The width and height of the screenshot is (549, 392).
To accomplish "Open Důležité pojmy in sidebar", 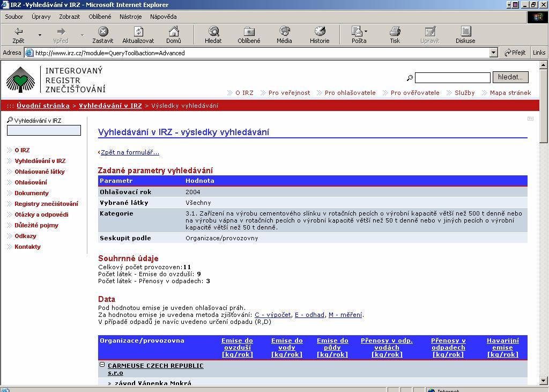I will tap(36, 225).
